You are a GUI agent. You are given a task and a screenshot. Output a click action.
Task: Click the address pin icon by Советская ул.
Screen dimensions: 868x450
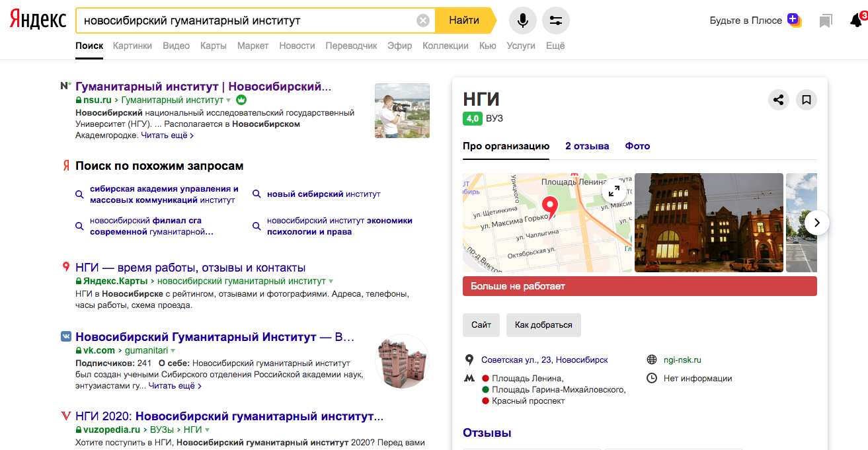tap(469, 360)
